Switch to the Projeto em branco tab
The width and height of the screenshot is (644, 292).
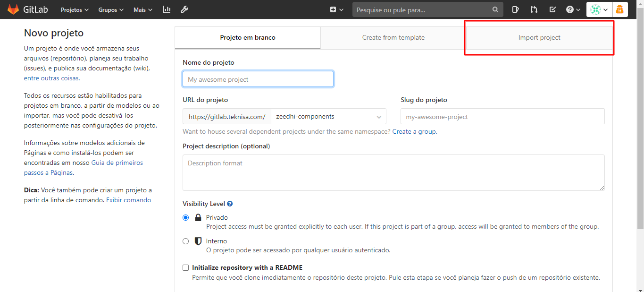click(x=248, y=38)
